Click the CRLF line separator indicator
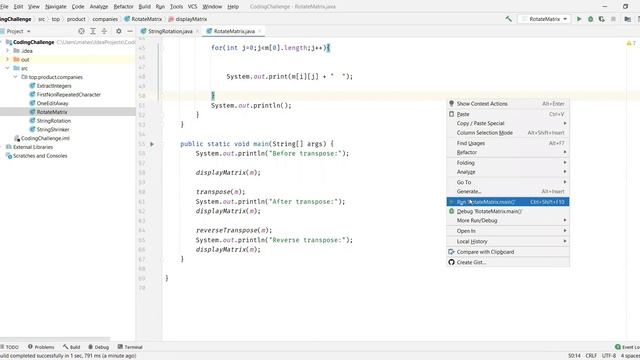 591,356
